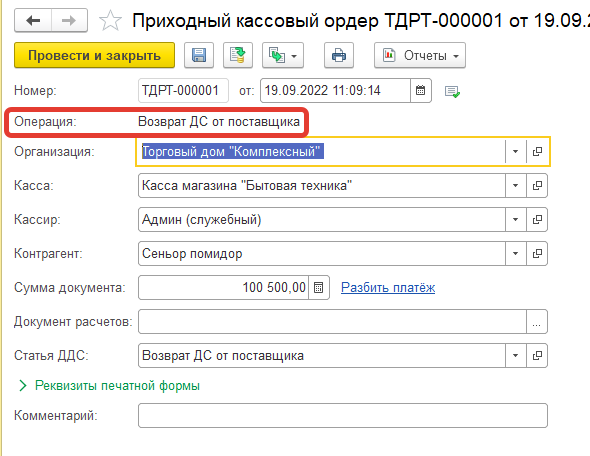Follow the Разбить платёж link
Viewport: 590px width, 456px height.
tap(388, 287)
